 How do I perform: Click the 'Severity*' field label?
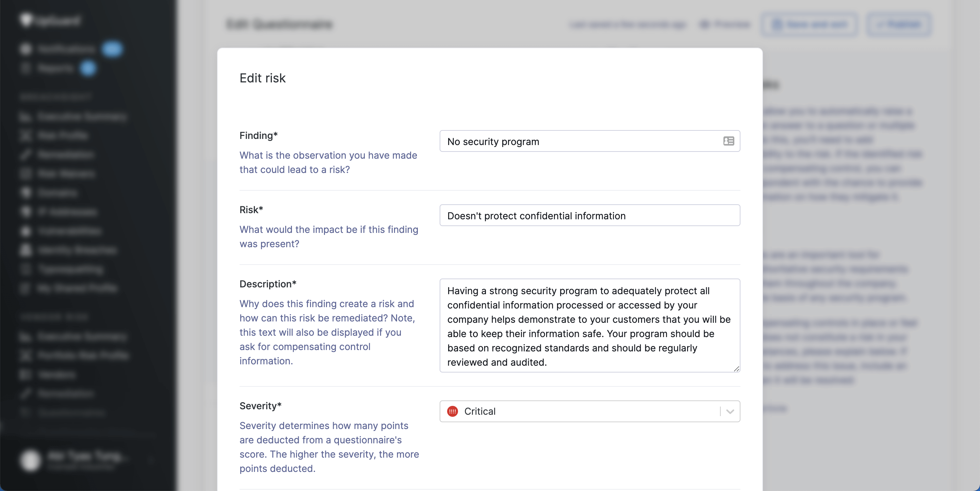click(x=260, y=406)
